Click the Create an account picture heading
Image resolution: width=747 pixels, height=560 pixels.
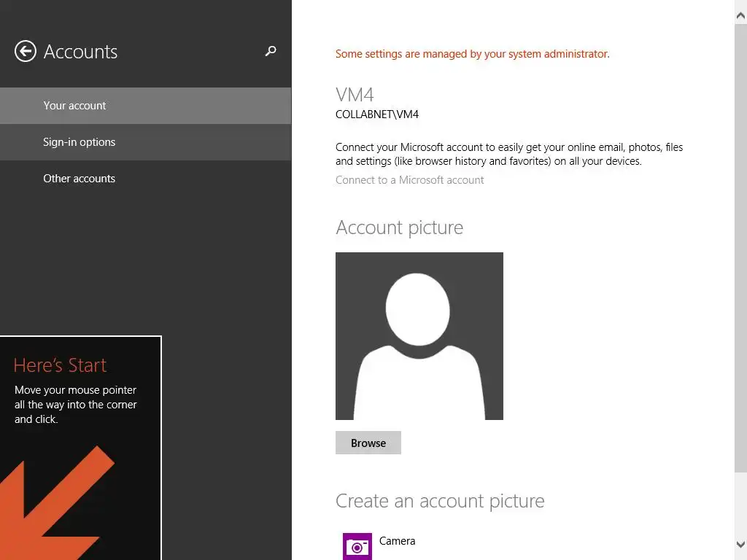coord(440,501)
